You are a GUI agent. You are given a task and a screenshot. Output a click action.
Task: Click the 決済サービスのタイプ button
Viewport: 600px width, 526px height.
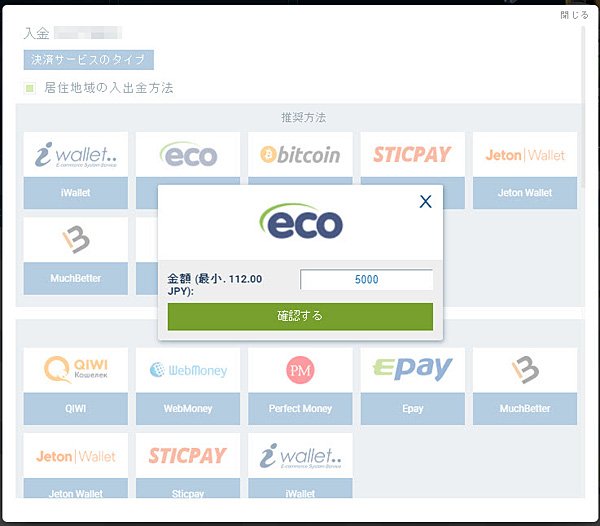[x=89, y=60]
